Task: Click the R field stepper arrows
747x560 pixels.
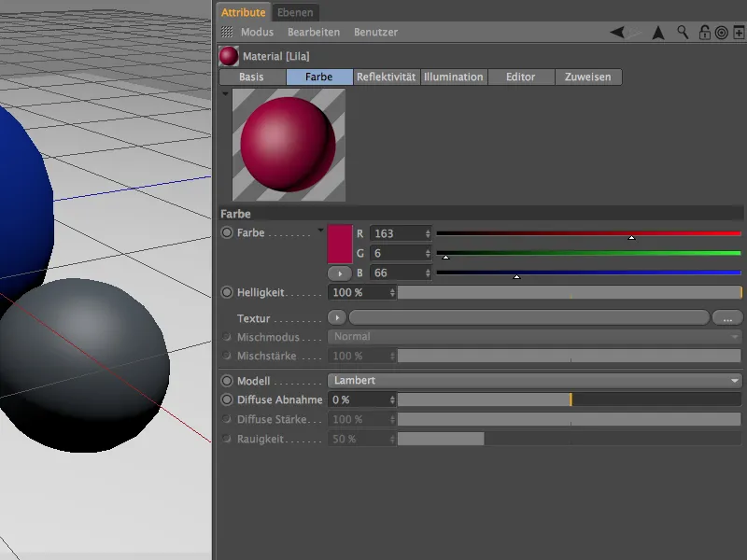Action: pyautogui.click(x=428, y=233)
